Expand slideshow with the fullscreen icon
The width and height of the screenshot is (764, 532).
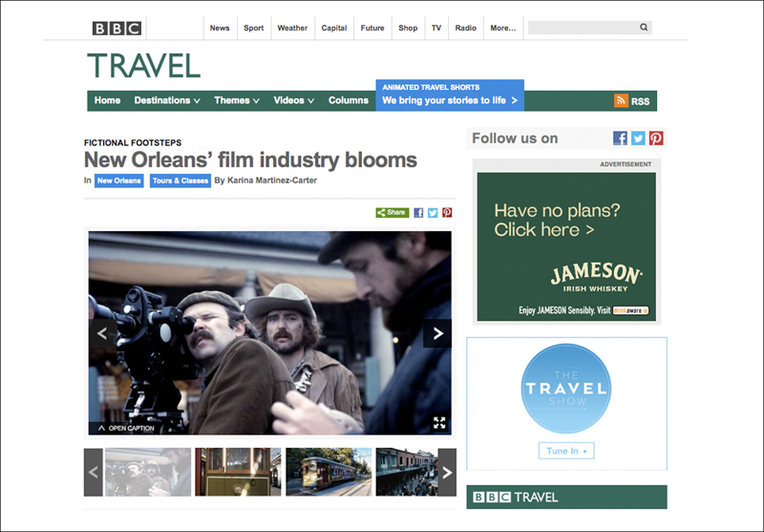click(439, 422)
